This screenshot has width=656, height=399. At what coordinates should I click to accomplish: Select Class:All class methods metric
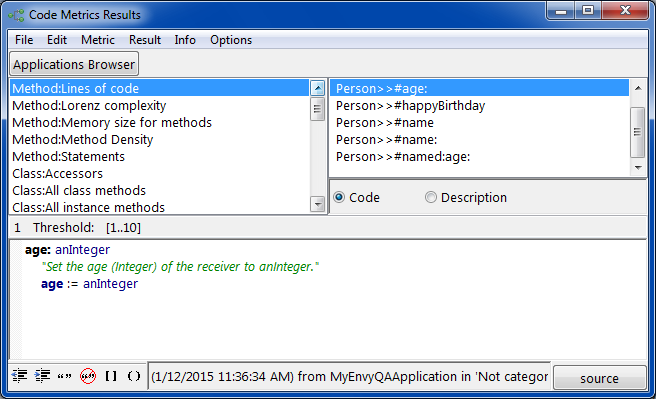(x=159, y=190)
